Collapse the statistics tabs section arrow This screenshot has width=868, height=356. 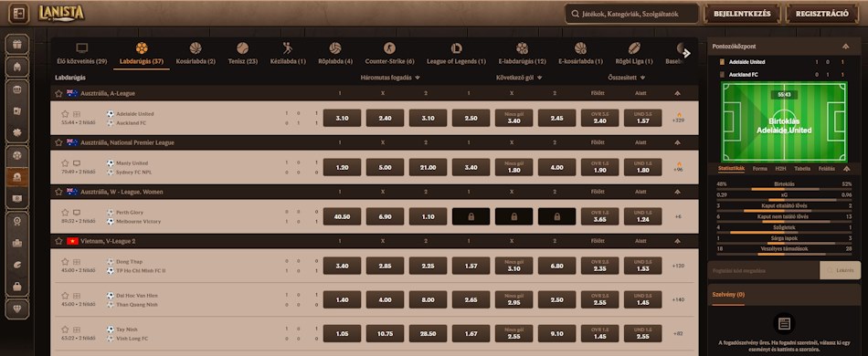click(846, 169)
